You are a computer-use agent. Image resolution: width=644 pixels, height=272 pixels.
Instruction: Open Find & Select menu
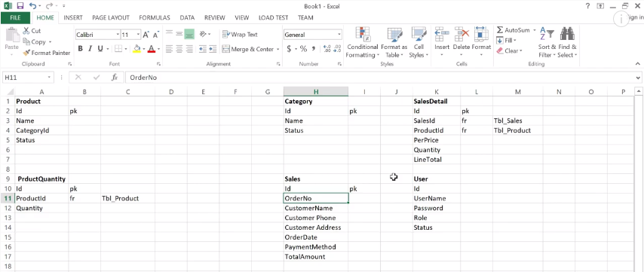(567, 43)
